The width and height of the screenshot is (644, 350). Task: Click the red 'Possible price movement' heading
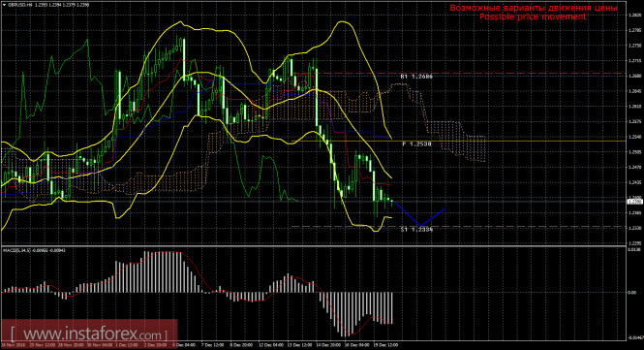coord(533,16)
